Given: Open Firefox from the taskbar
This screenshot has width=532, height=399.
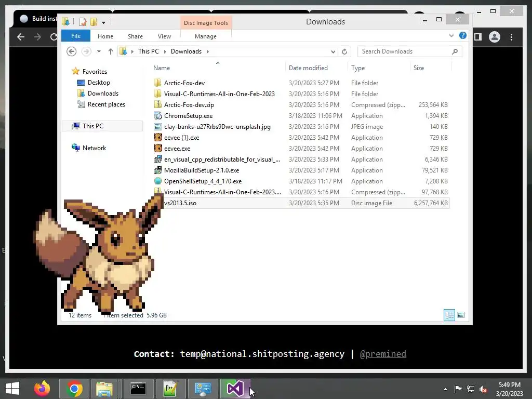Looking at the screenshot, I should 42,389.
